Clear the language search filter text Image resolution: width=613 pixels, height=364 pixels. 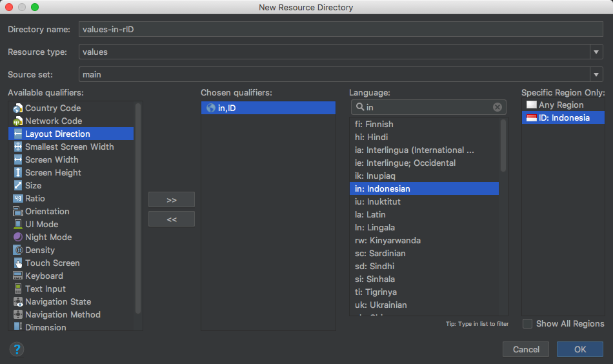497,107
